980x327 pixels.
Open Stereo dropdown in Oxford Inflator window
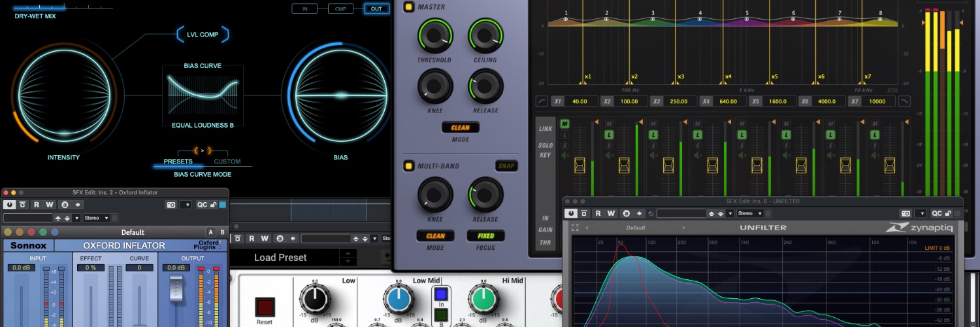coord(95,218)
